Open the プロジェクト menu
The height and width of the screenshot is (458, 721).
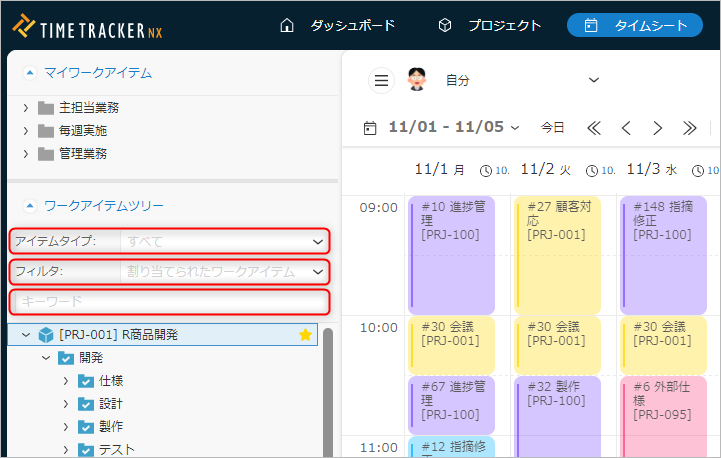(490, 25)
